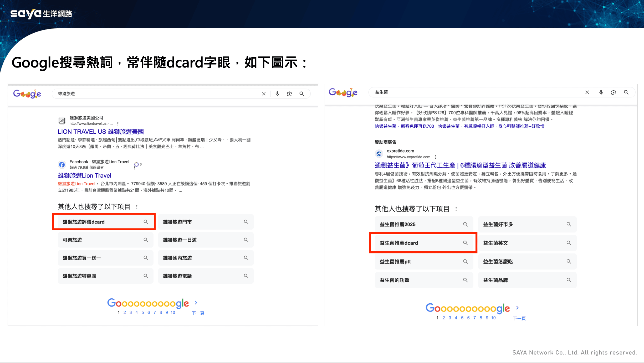Viewport: 644px width, 363px height.
Task: Click search icon in 益生菌品牌 suggestion
Action: (569, 280)
